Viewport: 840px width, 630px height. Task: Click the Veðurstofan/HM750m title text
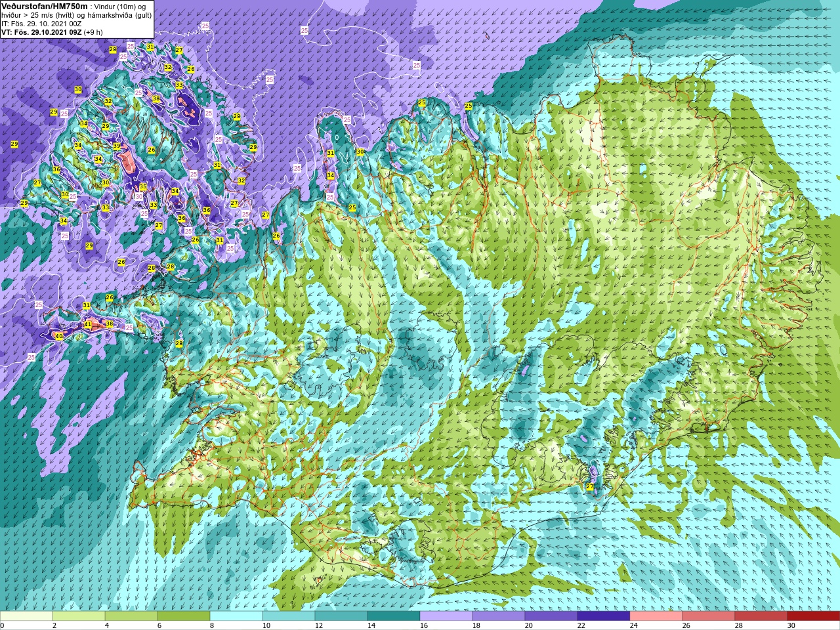tap(45, 6)
